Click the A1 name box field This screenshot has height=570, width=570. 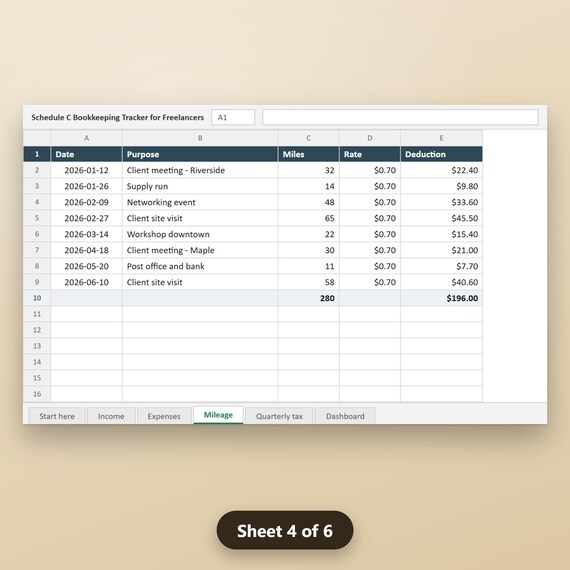point(233,117)
